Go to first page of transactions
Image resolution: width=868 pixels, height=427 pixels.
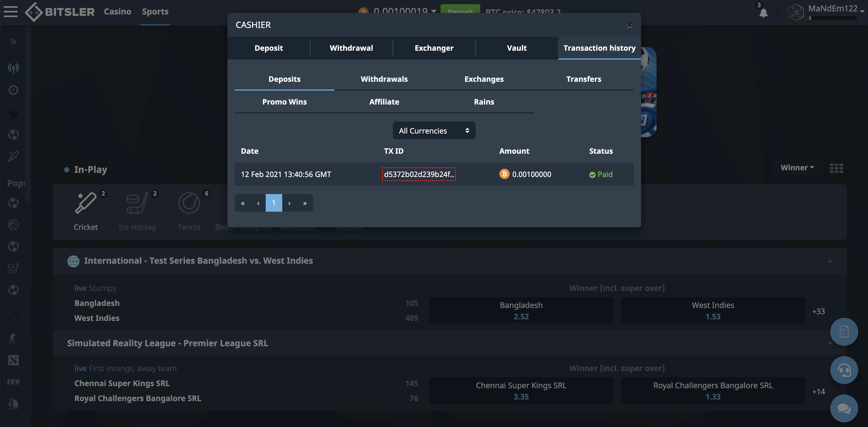point(243,203)
